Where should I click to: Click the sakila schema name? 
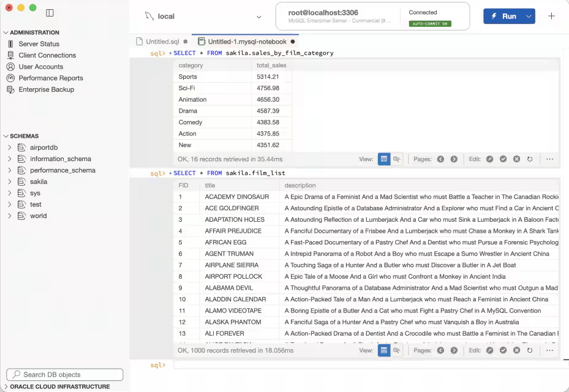pyautogui.click(x=39, y=181)
